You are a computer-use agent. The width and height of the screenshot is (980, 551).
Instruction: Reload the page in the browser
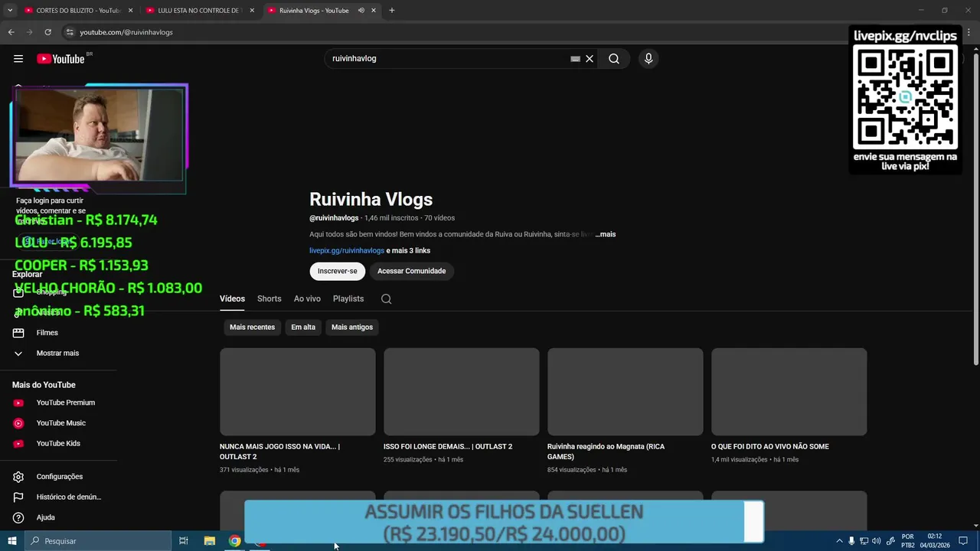coord(47,32)
